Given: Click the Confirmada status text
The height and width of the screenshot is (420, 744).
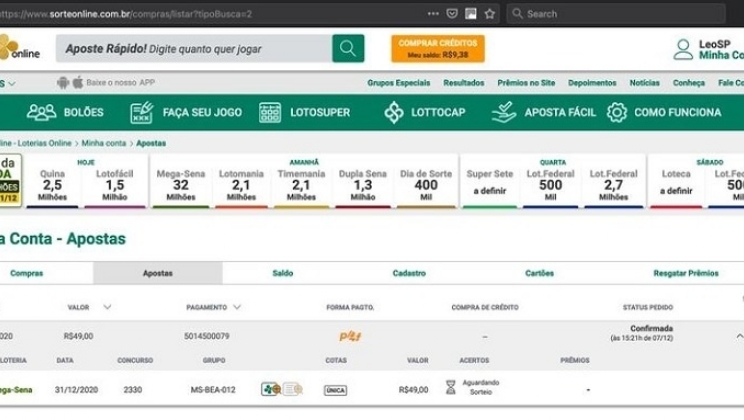Looking at the screenshot, I should click(x=651, y=328).
